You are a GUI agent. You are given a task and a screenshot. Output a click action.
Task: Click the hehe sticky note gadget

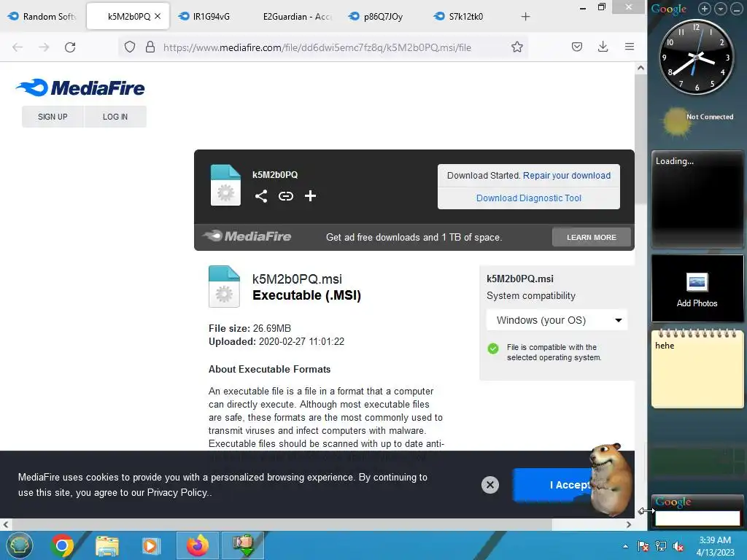coord(697,368)
